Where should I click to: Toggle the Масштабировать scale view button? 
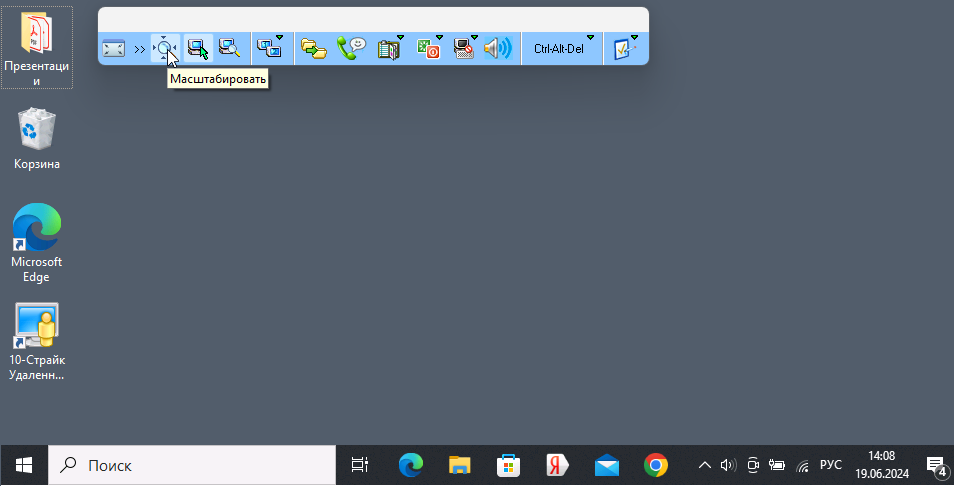[x=165, y=48]
